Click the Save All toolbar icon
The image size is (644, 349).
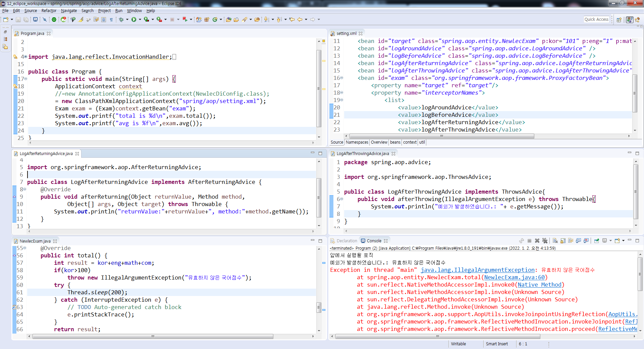[x=26, y=19]
